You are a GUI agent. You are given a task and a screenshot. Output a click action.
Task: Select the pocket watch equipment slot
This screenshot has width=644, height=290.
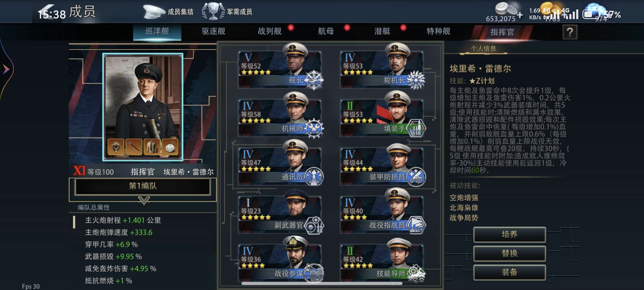(170, 147)
